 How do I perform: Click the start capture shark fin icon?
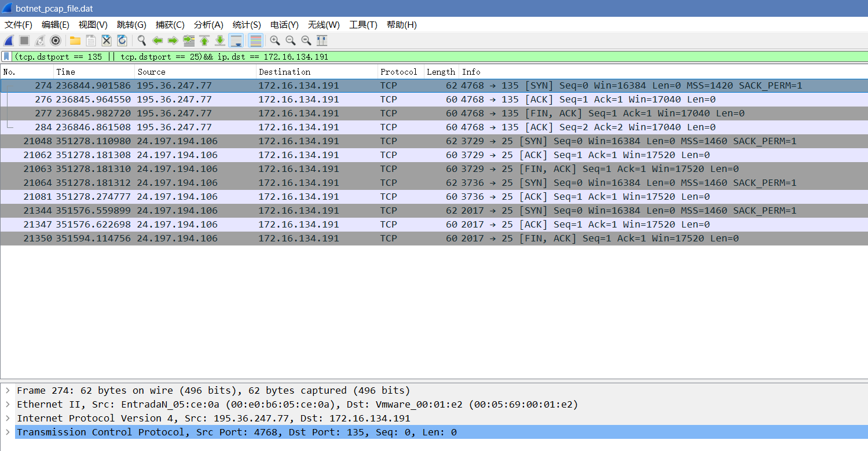(x=9, y=41)
